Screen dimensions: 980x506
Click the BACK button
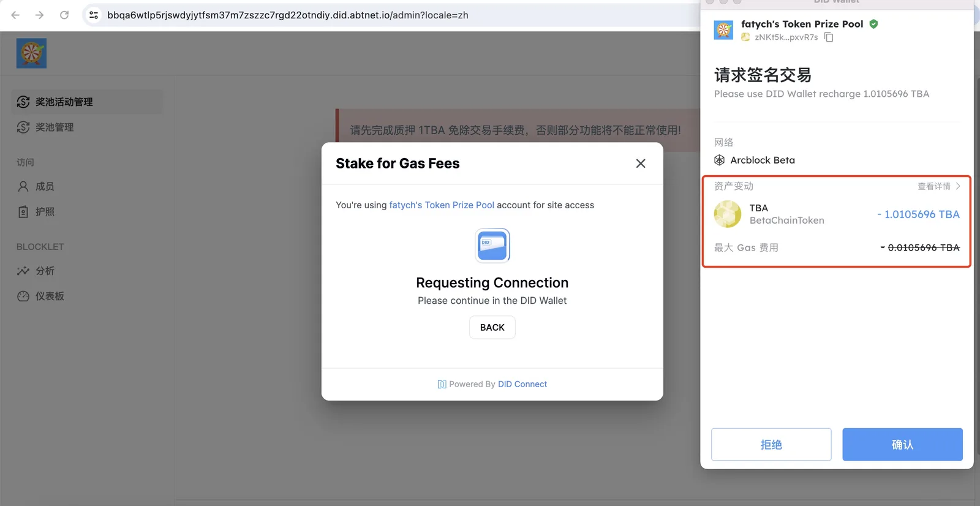pos(492,328)
